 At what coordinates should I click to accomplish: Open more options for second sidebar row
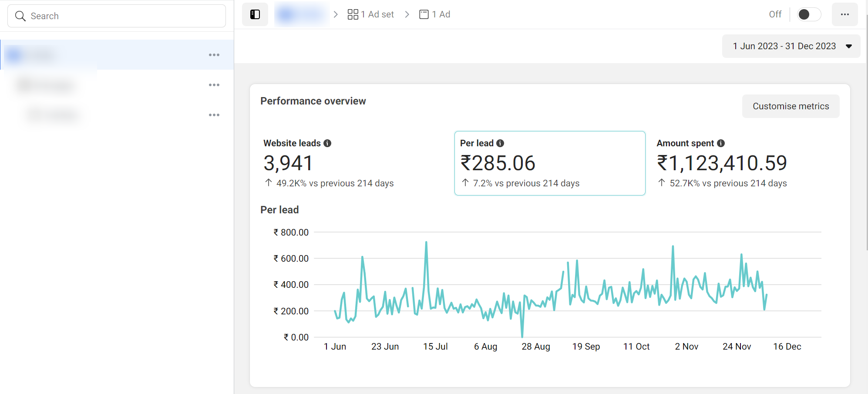click(x=214, y=85)
